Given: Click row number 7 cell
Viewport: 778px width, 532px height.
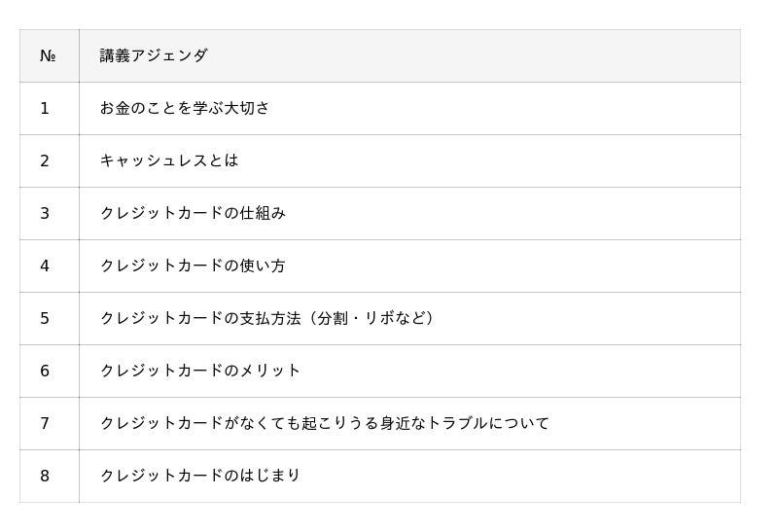Looking at the screenshot, I should [45, 424].
